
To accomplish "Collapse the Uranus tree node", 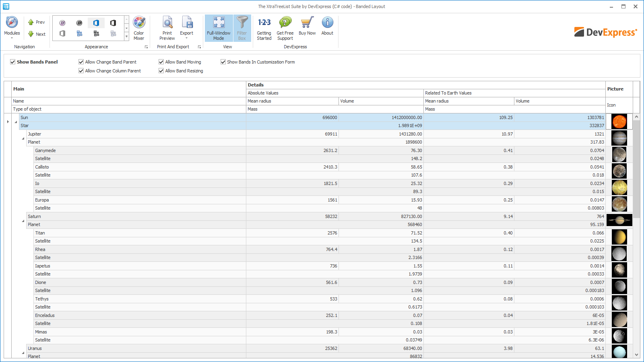I will coord(23,353).
